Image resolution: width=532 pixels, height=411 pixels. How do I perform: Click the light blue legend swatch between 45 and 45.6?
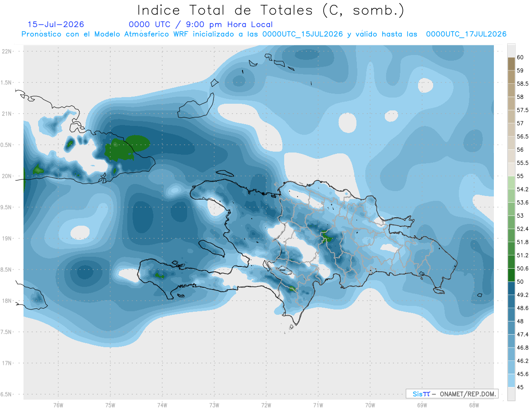click(511, 380)
